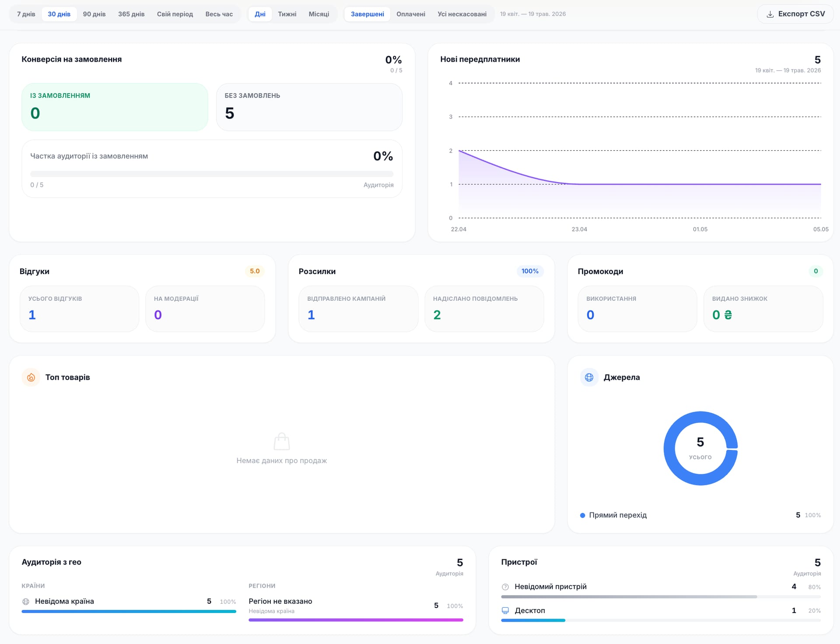Click the blue donut chart in Джерела

coord(700,449)
